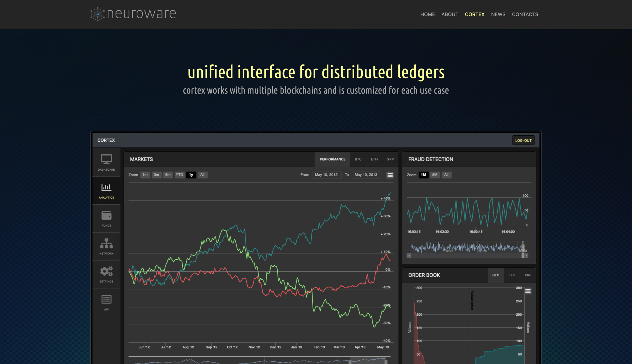Screen dimensions: 632x364
Task: Click the To date field May 10, 2013
Action: (366, 175)
